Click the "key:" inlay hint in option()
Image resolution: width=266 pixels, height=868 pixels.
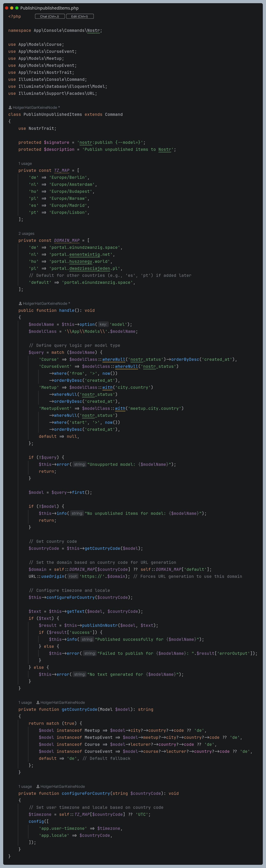coord(103,325)
